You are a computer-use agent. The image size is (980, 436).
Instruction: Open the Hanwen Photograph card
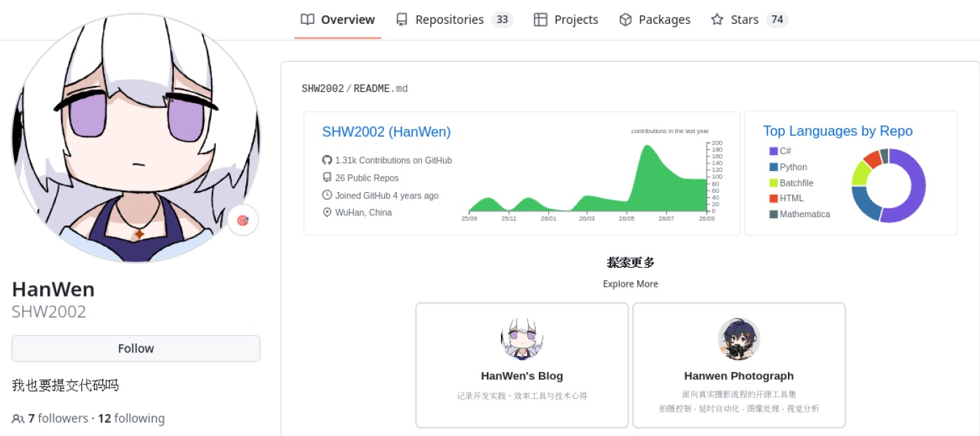pos(739,365)
